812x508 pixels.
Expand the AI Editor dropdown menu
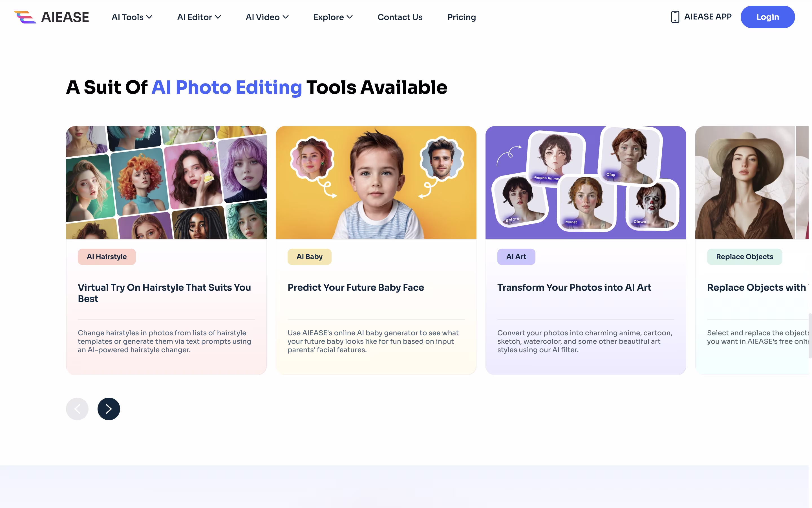[199, 17]
